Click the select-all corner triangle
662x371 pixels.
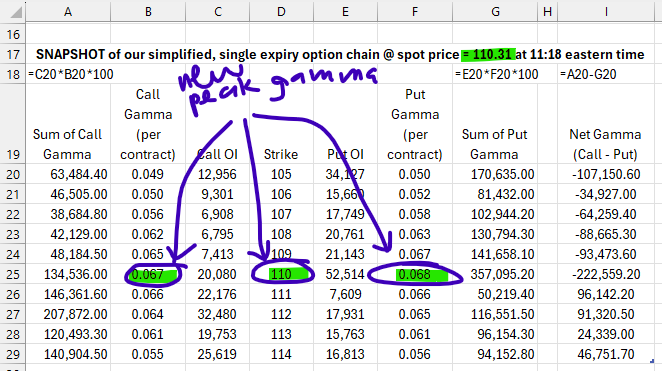16,12
